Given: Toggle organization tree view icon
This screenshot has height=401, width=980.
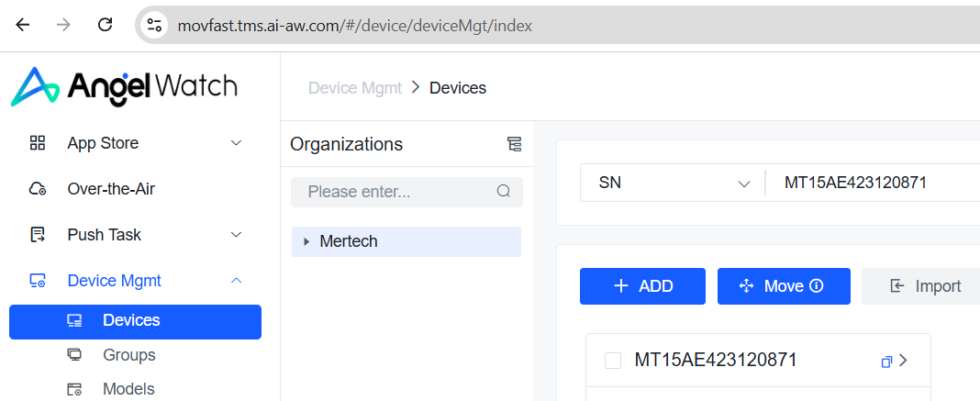Looking at the screenshot, I should pos(514,144).
